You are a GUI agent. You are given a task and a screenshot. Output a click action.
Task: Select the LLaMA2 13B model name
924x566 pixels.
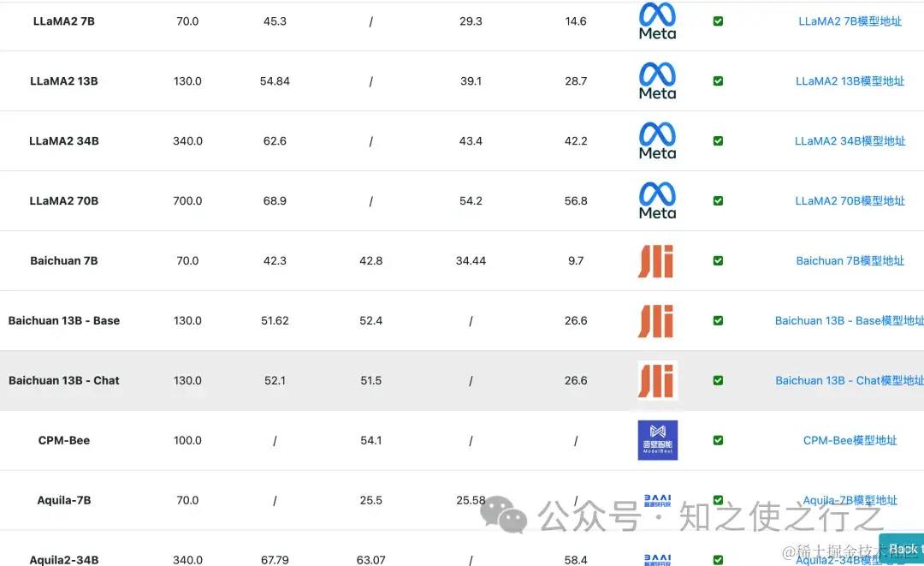pos(63,80)
